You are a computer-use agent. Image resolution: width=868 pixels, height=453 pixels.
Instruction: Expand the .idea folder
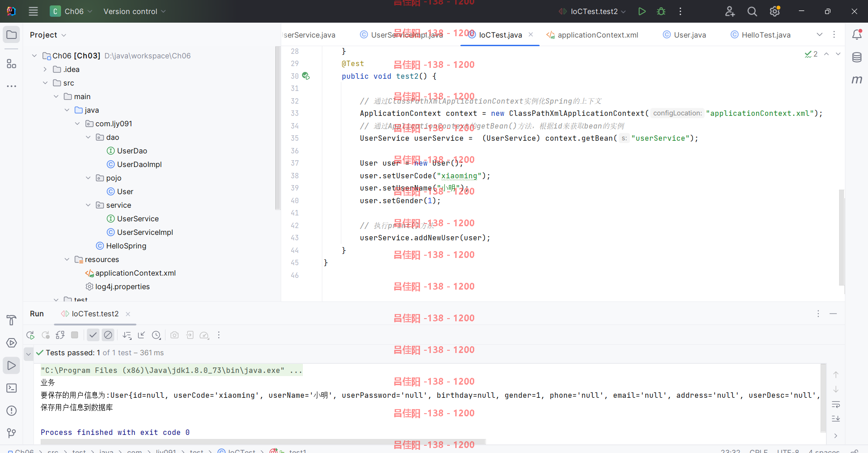click(x=45, y=69)
